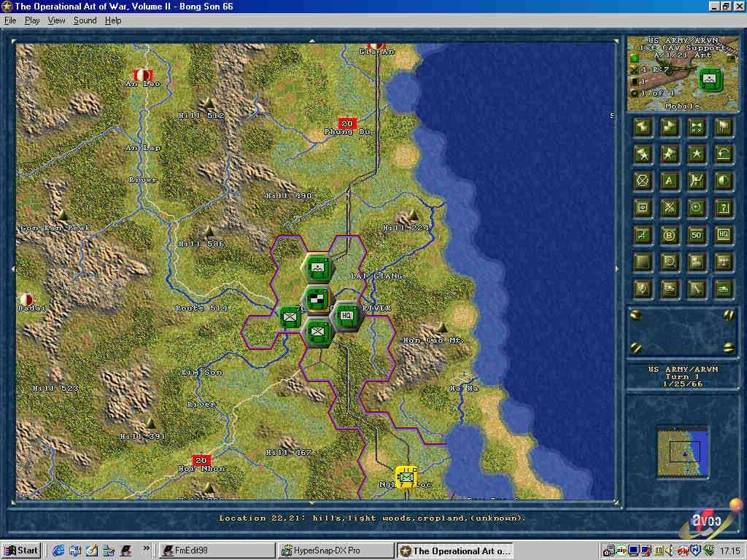747x560 pixels.
Task: Click the crossed hexagon icon button
Action: point(642,181)
